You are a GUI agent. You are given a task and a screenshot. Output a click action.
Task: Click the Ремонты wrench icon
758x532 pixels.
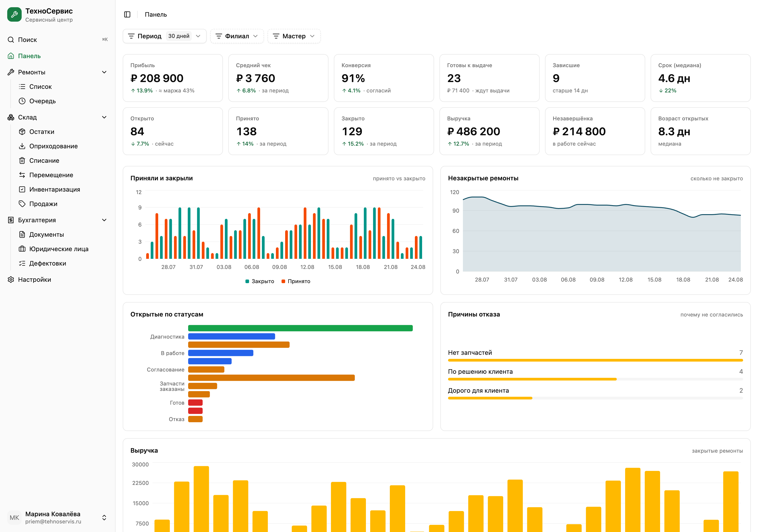11,72
